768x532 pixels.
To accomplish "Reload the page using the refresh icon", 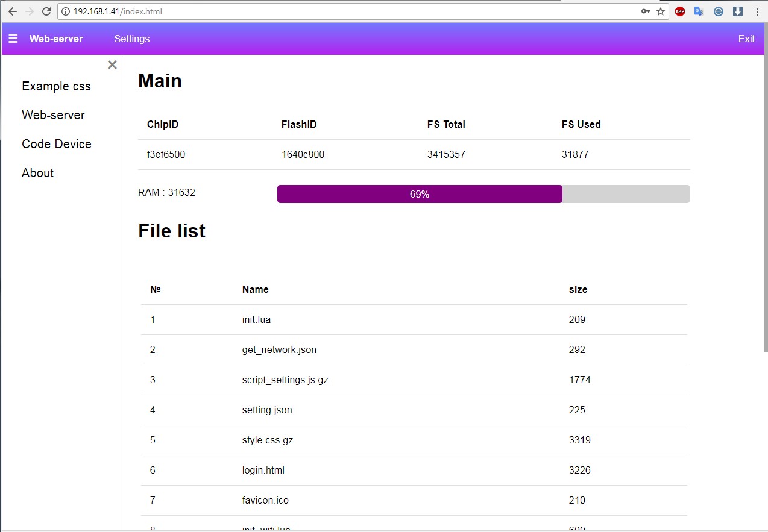I will (46, 11).
